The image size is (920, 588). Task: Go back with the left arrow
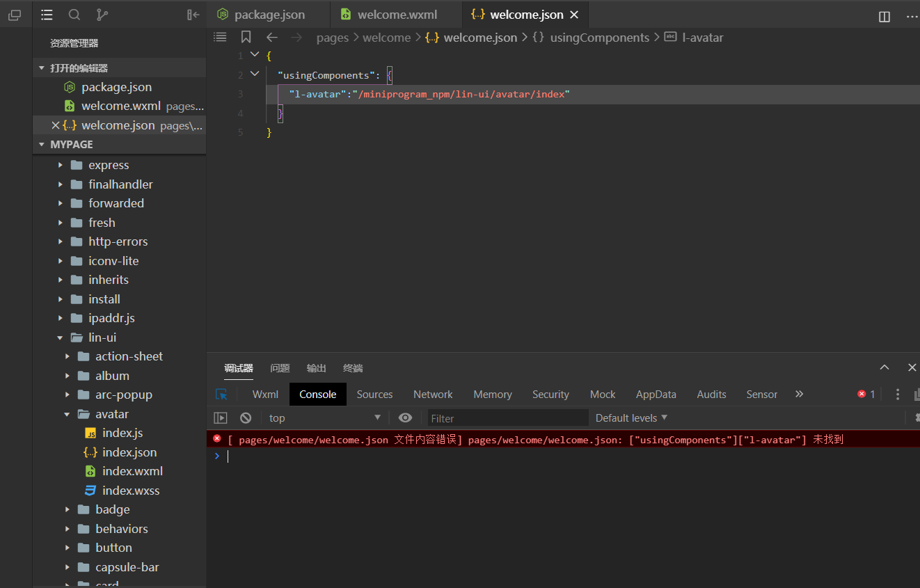[272, 38]
